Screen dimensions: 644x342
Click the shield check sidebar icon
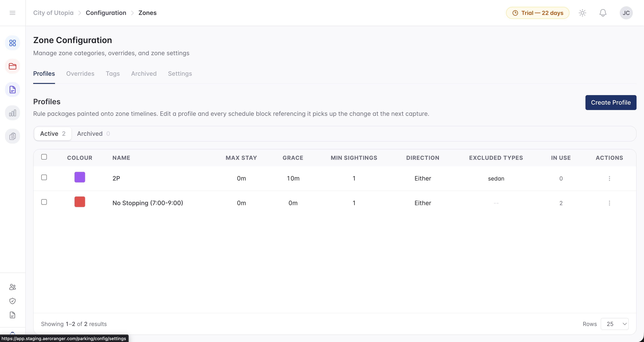[x=12, y=301]
